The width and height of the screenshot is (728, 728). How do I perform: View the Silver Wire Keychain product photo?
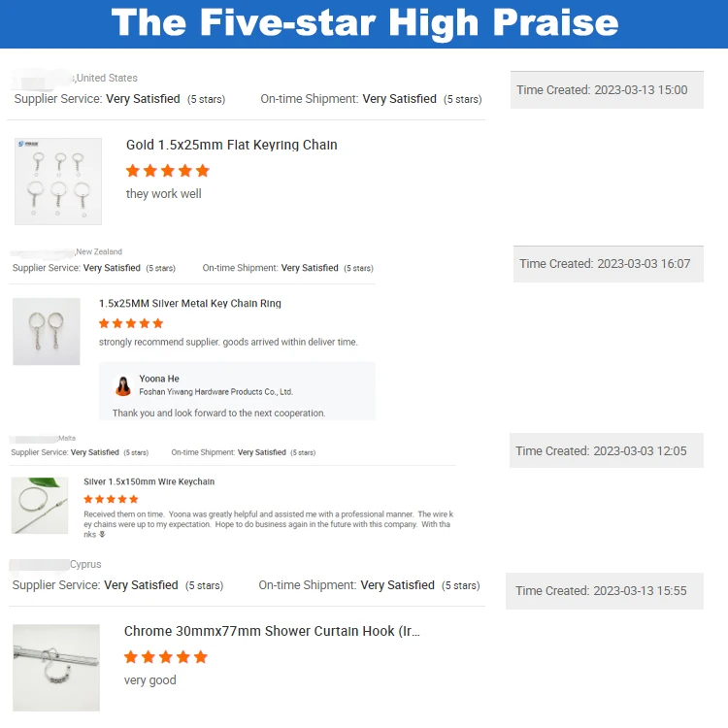pyautogui.click(x=40, y=505)
